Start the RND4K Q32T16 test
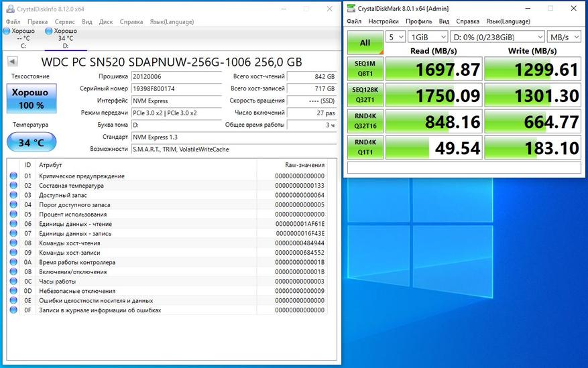The width and height of the screenshot is (588, 368). click(365, 121)
